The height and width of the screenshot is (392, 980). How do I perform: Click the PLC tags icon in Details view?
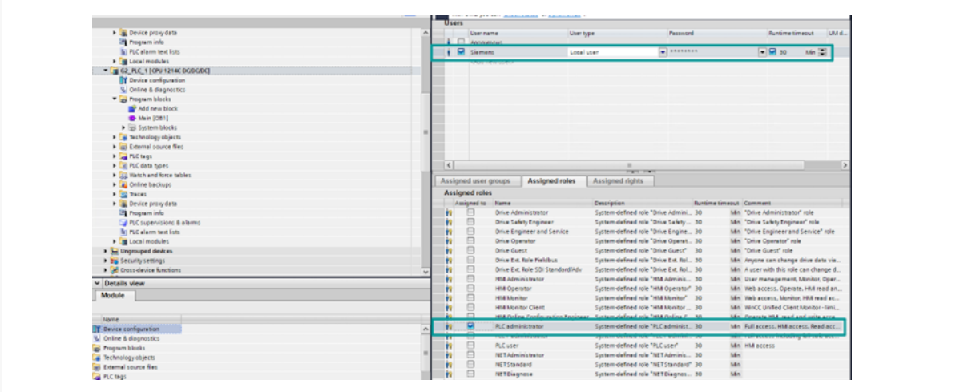97,376
